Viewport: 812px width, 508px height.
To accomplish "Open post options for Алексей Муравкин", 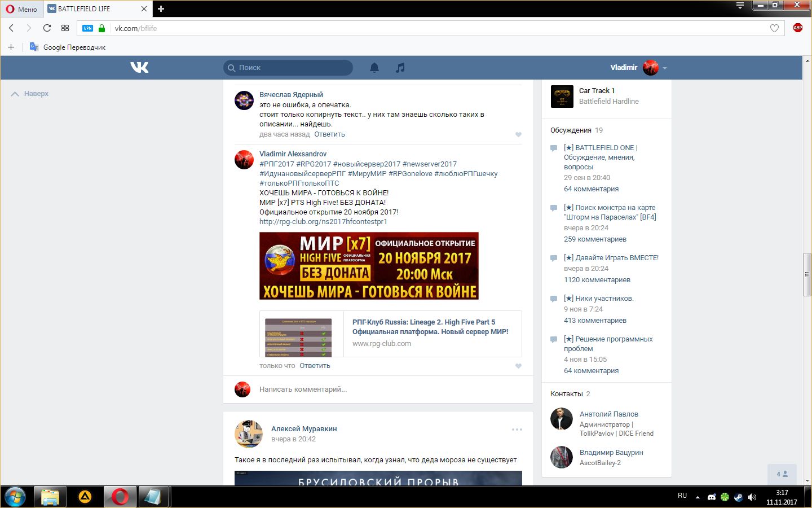I will coord(517,430).
